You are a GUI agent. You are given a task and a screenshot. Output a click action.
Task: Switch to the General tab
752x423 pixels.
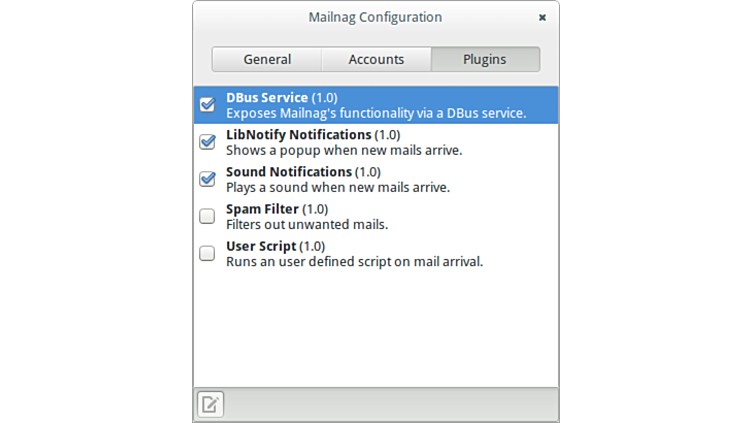[x=267, y=59]
